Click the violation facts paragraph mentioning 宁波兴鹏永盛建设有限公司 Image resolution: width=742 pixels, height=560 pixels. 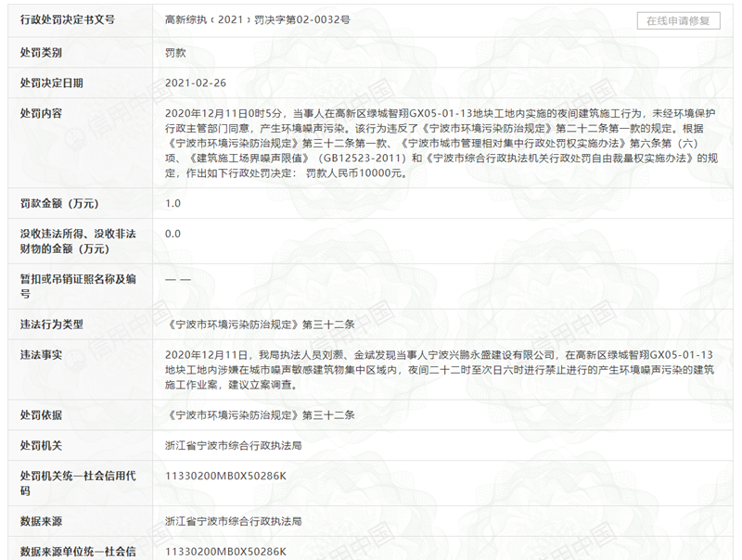tap(439, 370)
